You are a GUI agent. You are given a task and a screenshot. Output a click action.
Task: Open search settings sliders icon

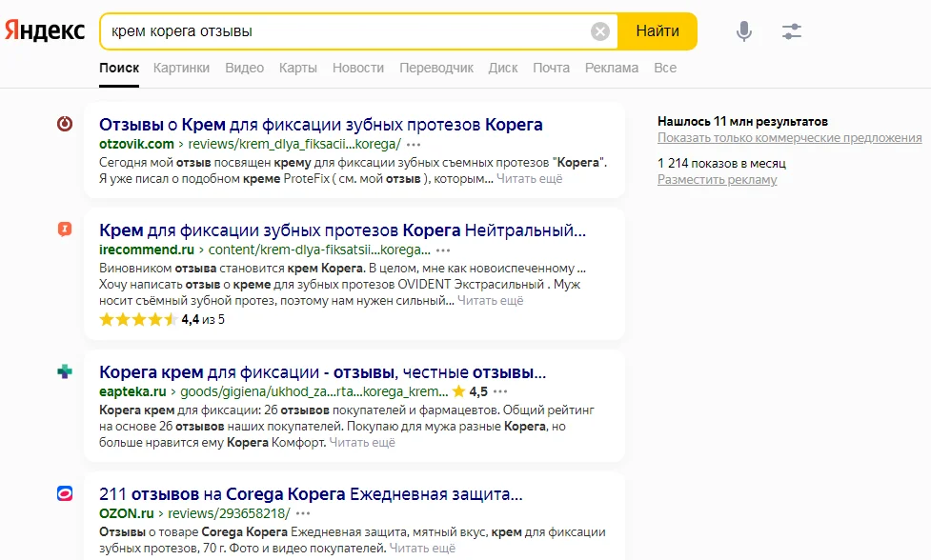(792, 30)
